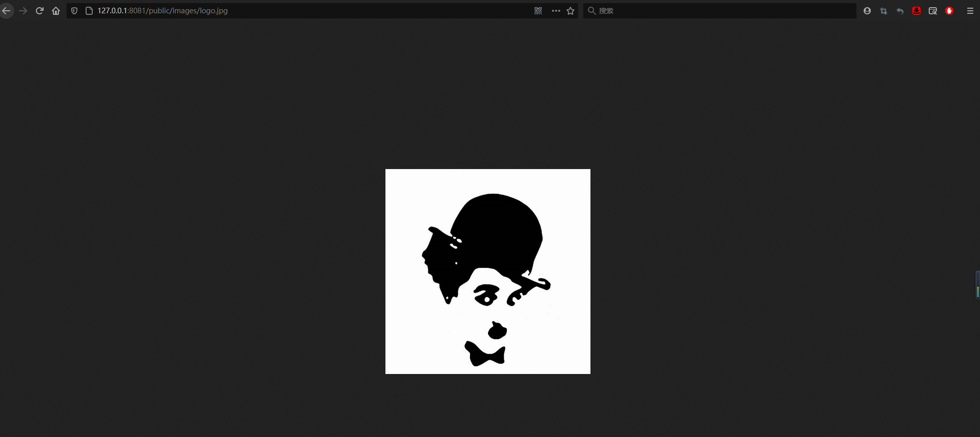The width and height of the screenshot is (980, 437).
Task: Reload the current page
Action: pos(39,11)
